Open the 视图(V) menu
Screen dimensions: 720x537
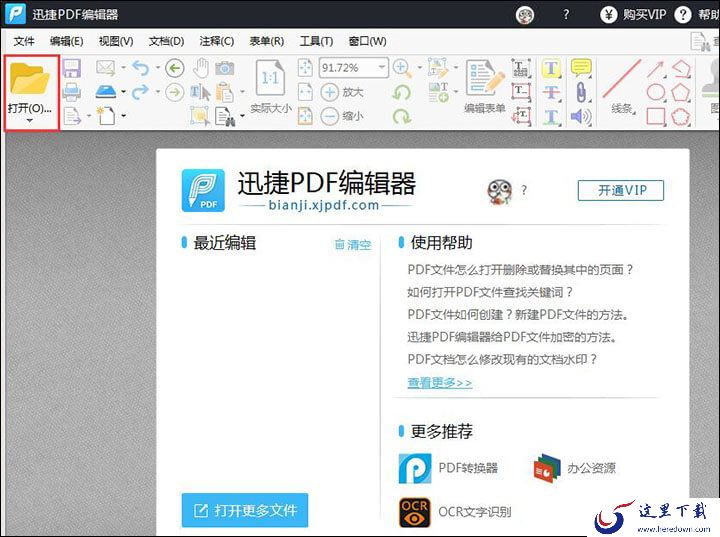click(116, 41)
